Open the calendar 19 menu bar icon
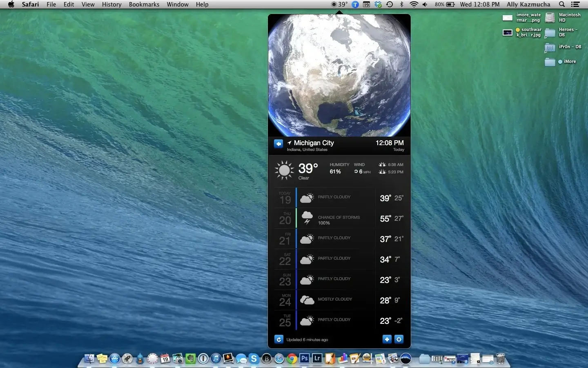The image size is (588, 368). (x=367, y=4)
